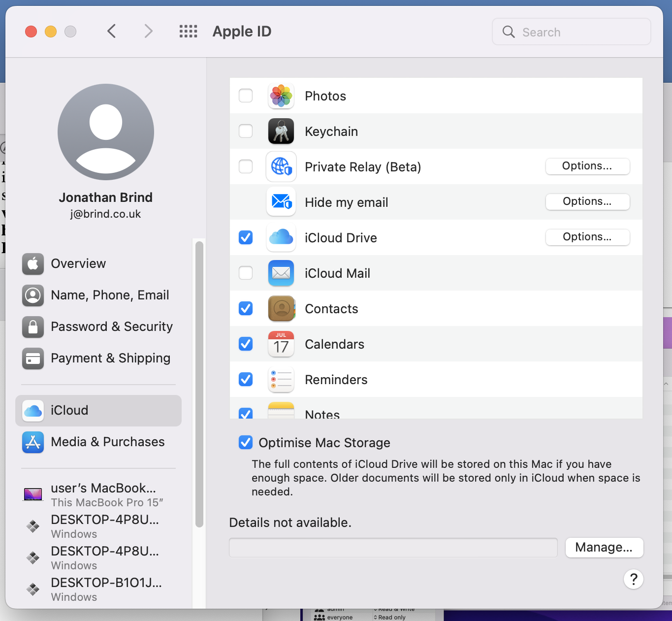Click the search magnifier icon
Image resolution: width=672 pixels, height=621 pixels.
point(509,32)
